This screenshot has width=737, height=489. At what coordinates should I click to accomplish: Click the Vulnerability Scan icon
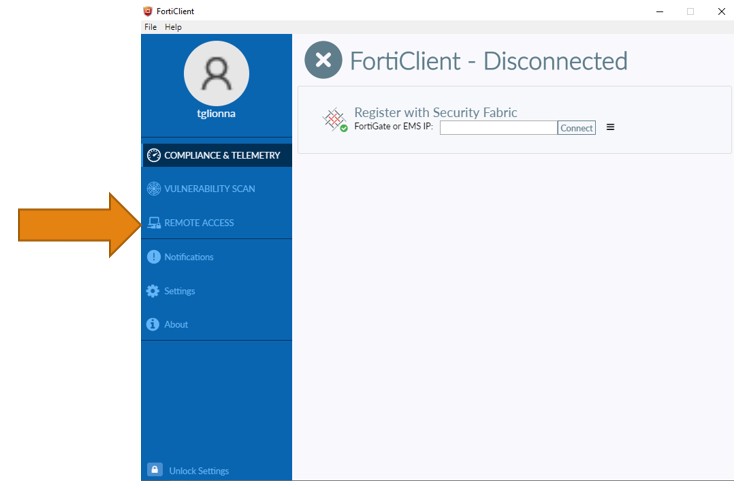pyautogui.click(x=154, y=189)
